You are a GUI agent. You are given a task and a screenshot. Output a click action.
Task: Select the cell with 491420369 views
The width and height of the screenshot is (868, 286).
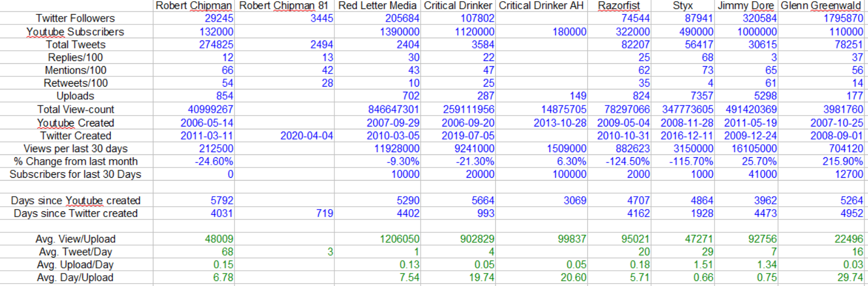[x=746, y=109]
